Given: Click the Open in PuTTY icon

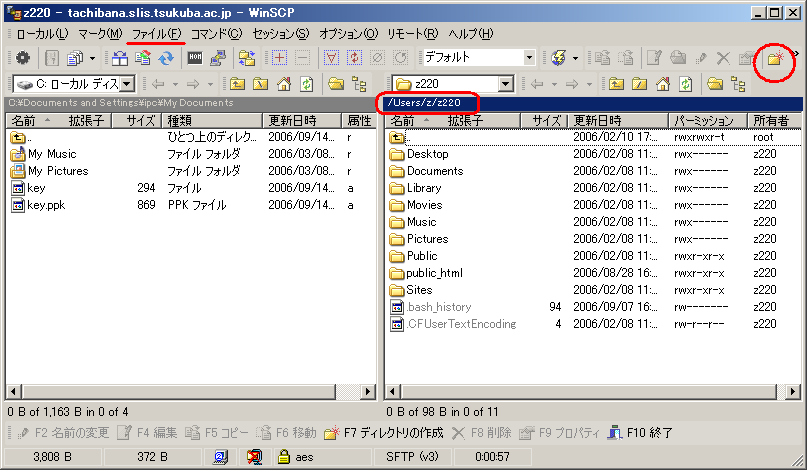Looking at the screenshot, I should pyautogui.click(x=218, y=58).
